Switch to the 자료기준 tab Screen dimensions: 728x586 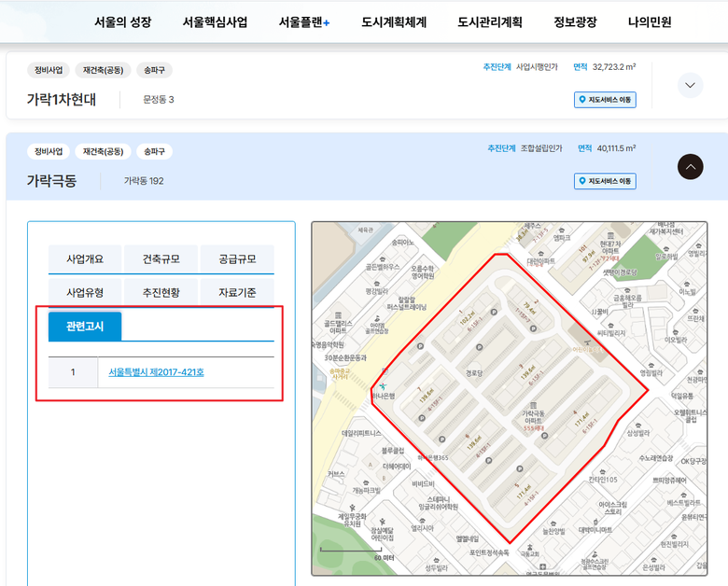point(237,293)
